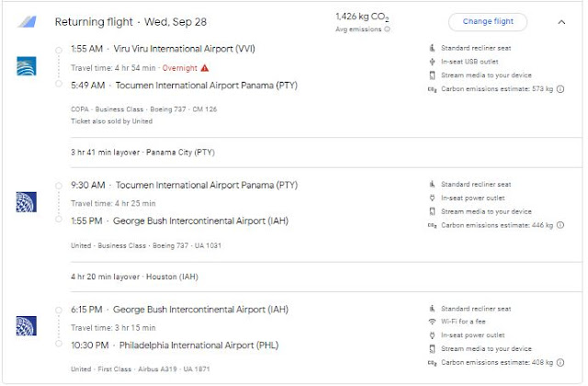The height and width of the screenshot is (386, 588).
Task: Click United logo for Houston to Philadelphia segment
Action: pos(26,325)
